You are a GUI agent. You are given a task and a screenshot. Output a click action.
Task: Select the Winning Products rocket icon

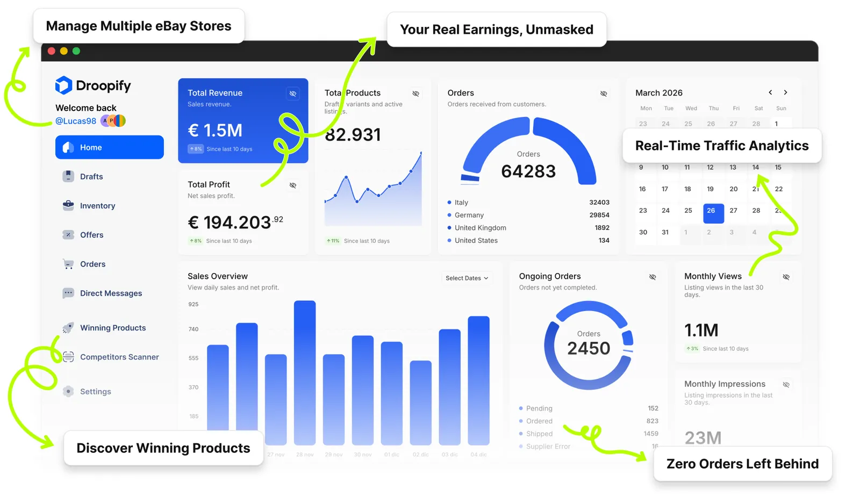coord(68,327)
